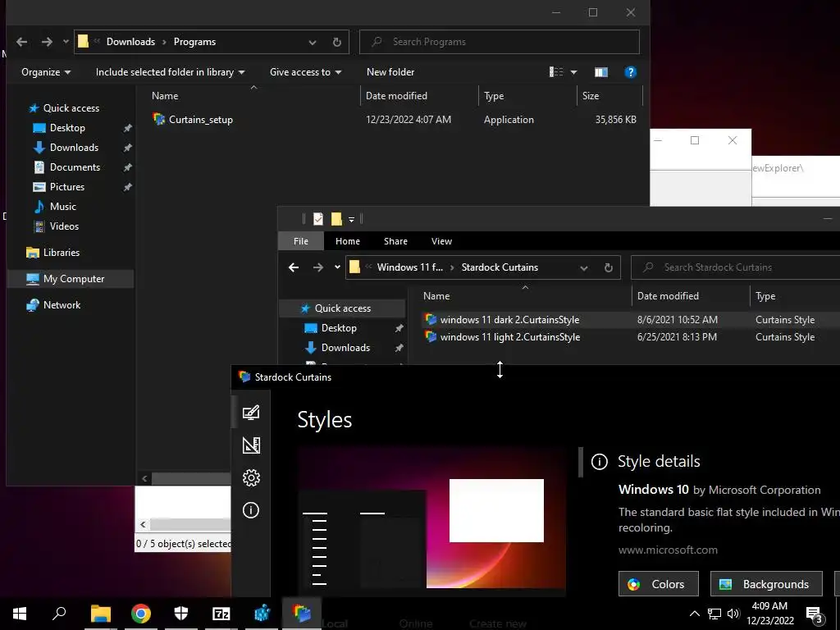
Task: Open the Windows Start menu
Action: (20, 614)
